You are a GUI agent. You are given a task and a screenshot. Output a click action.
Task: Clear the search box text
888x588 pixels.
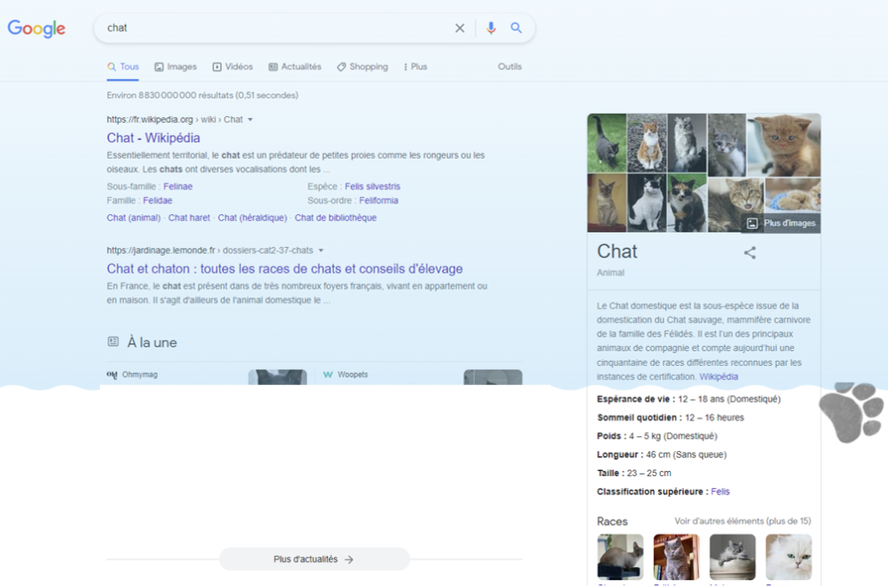460,28
